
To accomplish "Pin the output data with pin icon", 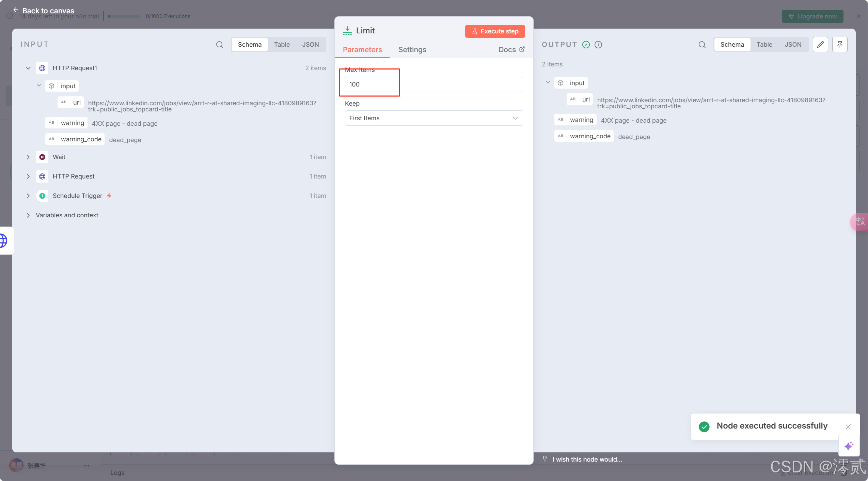I will click(x=839, y=45).
